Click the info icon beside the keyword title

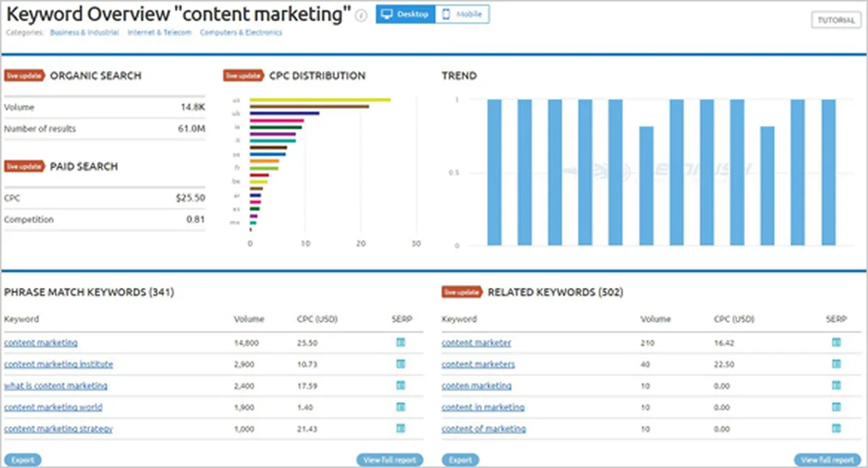point(362,15)
